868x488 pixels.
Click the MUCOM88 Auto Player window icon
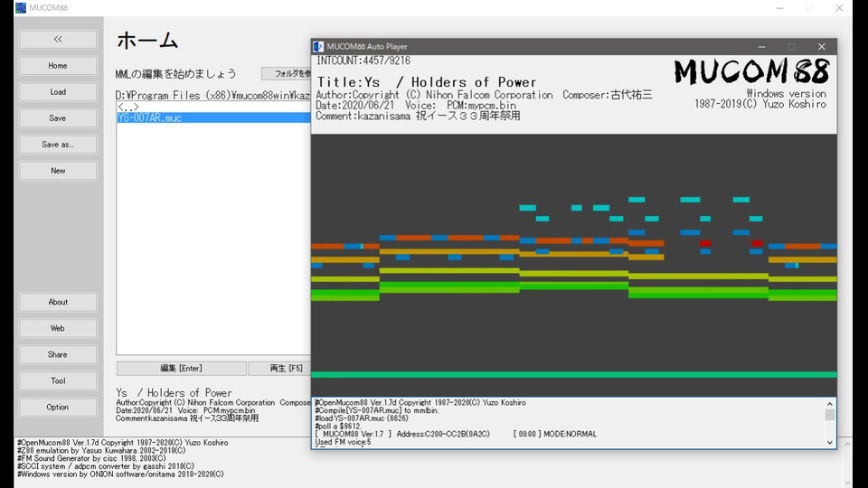pyautogui.click(x=318, y=46)
